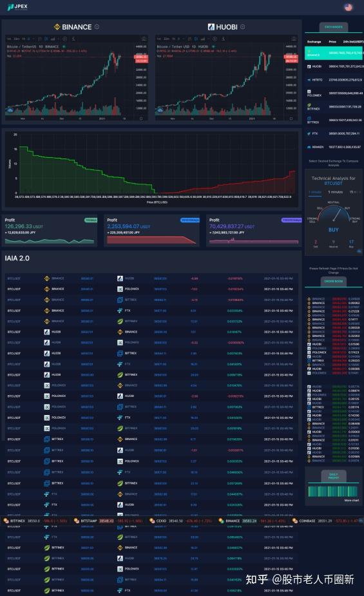
Task: Click the Huobi logo next to the HUOBI chart title
Action: (x=211, y=27)
